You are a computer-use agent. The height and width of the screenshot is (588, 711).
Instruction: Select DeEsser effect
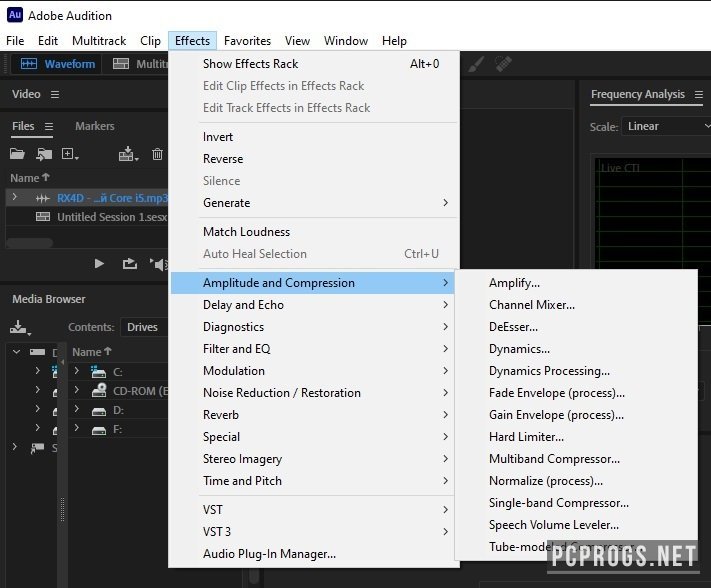tap(577, 327)
